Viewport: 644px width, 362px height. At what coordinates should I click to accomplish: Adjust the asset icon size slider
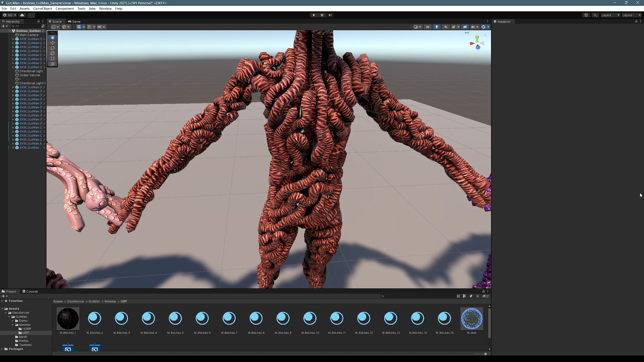(x=485, y=354)
